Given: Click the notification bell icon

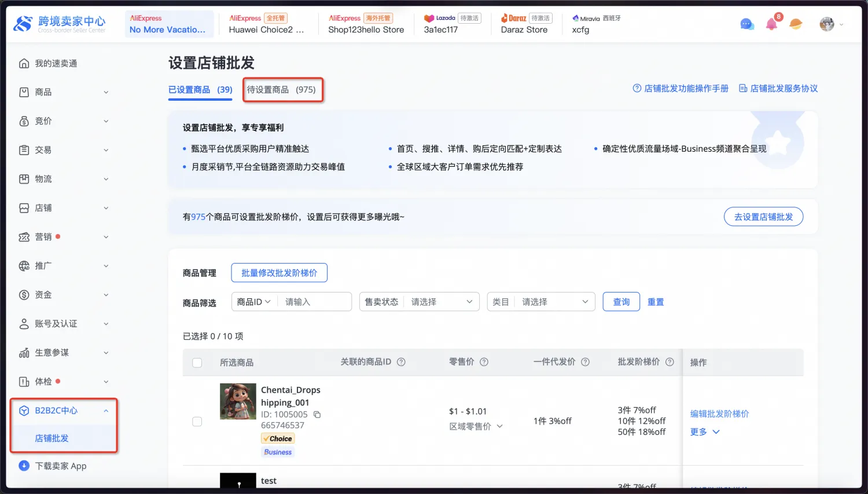Looking at the screenshot, I should [x=771, y=24].
